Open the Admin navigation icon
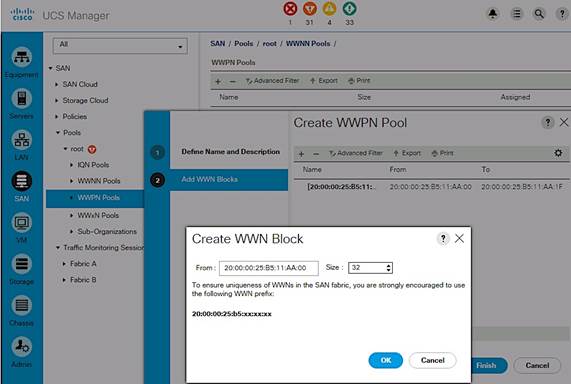The image size is (571, 384). pos(21,347)
